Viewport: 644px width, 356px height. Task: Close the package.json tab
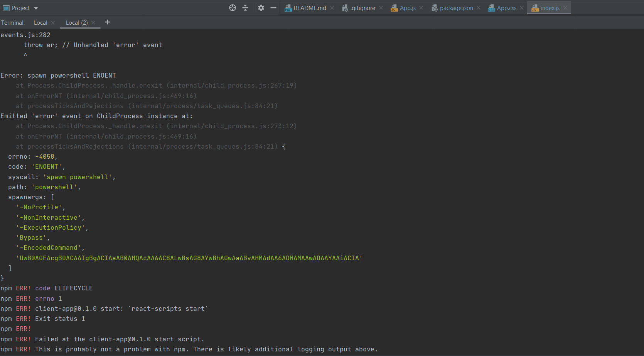coord(479,8)
